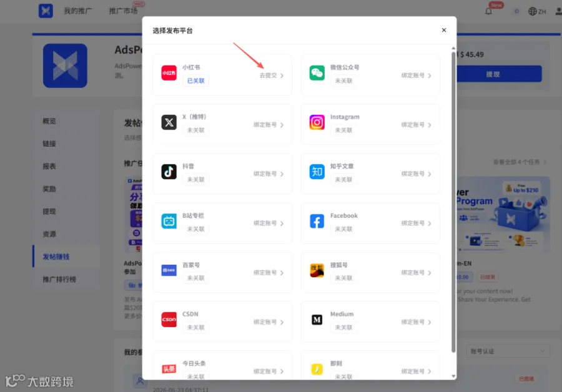
Task: Click the Facebook platform icon
Action: pyautogui.click(x=317, y=222)
